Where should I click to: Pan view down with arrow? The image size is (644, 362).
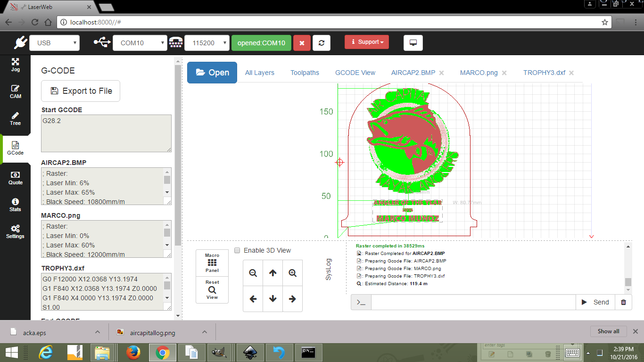tap(272, 299)
